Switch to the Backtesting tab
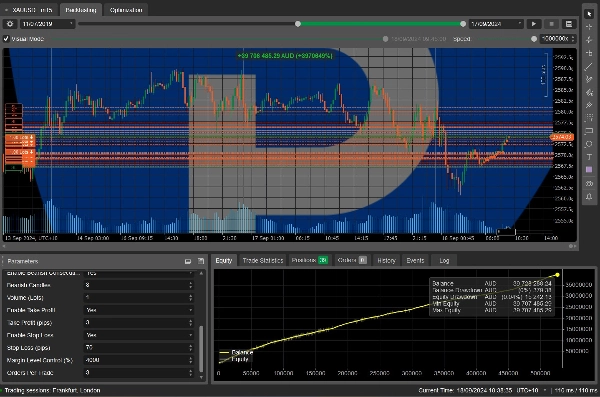Screen dimensions: 600x397 click(81, 10)
